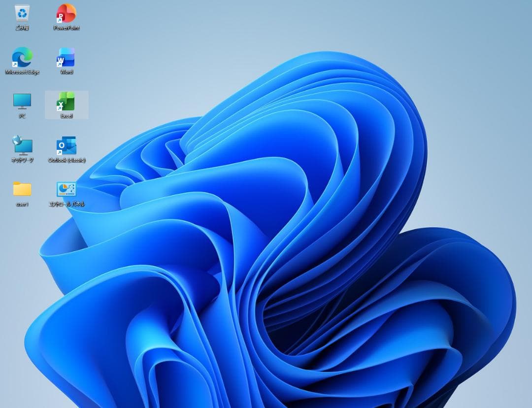
Task: Click the PC monitor icon
Action: (x=22, y=101)
